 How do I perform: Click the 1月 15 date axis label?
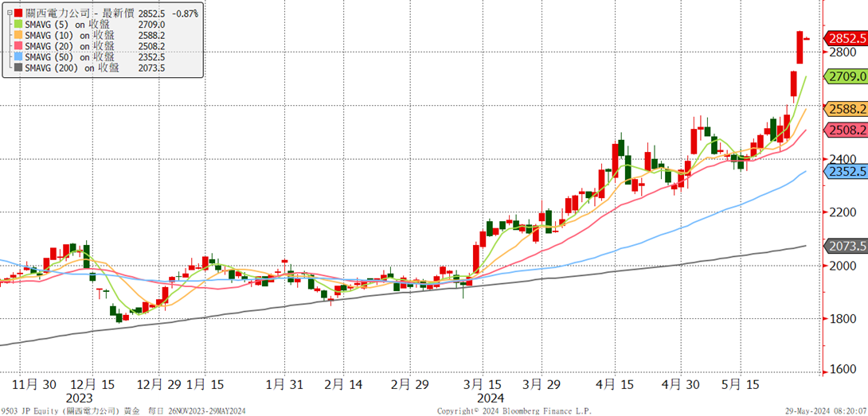[206, 385]
